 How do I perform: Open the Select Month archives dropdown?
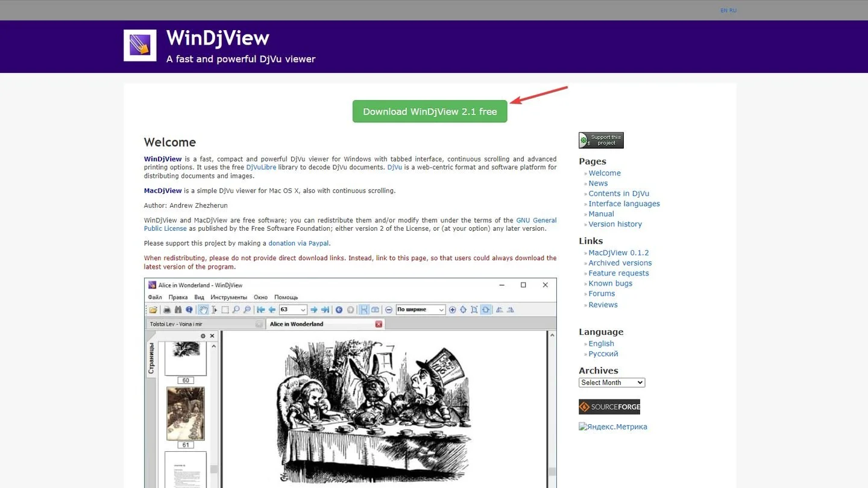coord(612,383)
